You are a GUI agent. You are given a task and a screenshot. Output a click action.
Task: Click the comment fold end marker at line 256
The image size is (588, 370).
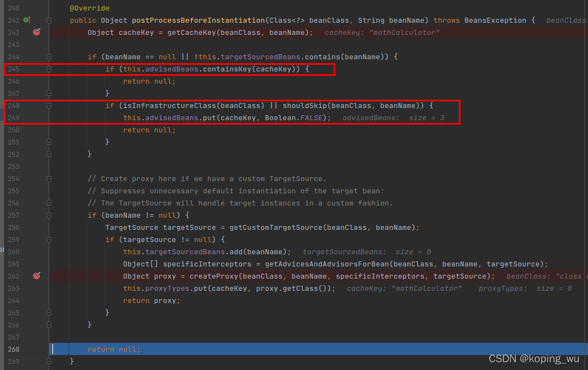coord(49,203)
